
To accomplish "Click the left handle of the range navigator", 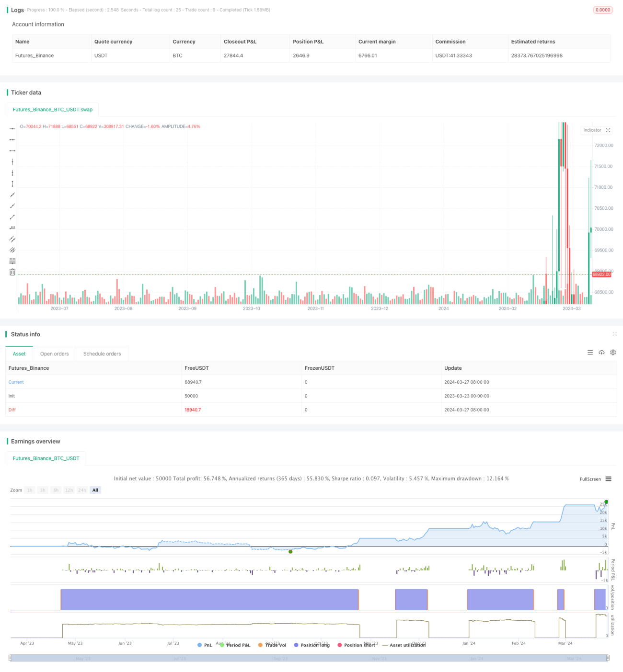I will coord(11,658).
